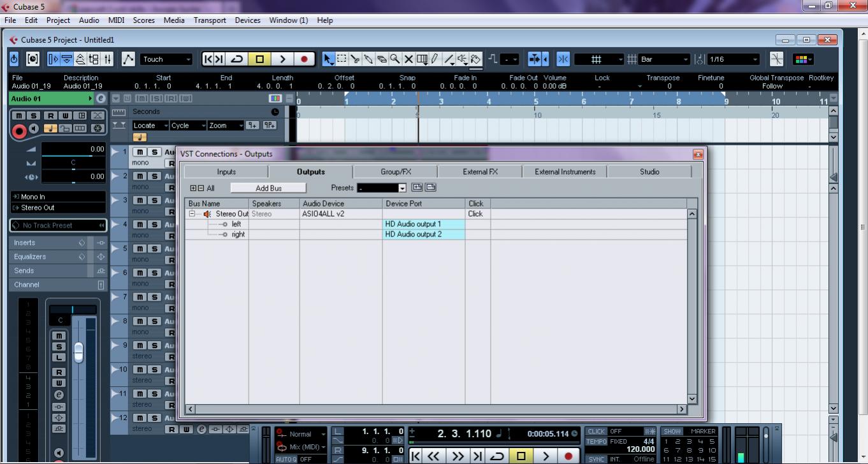
Task: Mute track 1 in track list
Action: [x=138, y=152]
